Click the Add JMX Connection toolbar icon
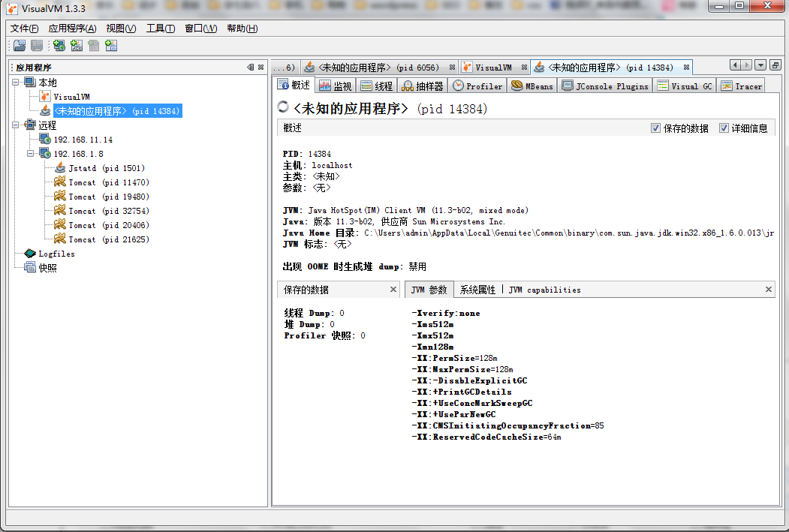 click(x=77, y=46)
